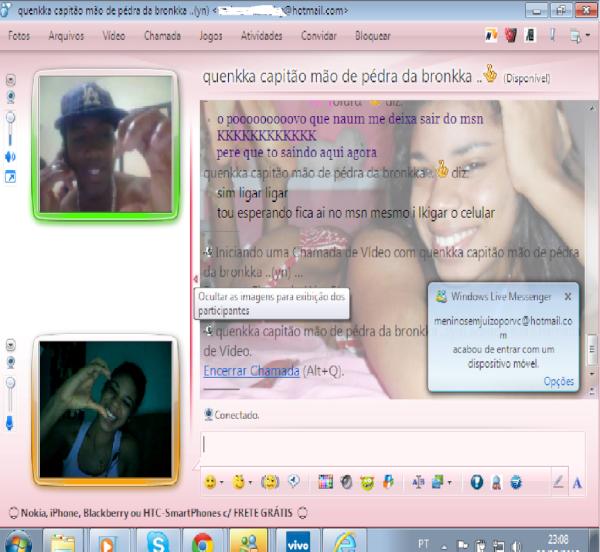Viewport: 600px width, 552px height.
Task: Expand the options arrow beside contact's webcam
Action: (x=11, y=80)
